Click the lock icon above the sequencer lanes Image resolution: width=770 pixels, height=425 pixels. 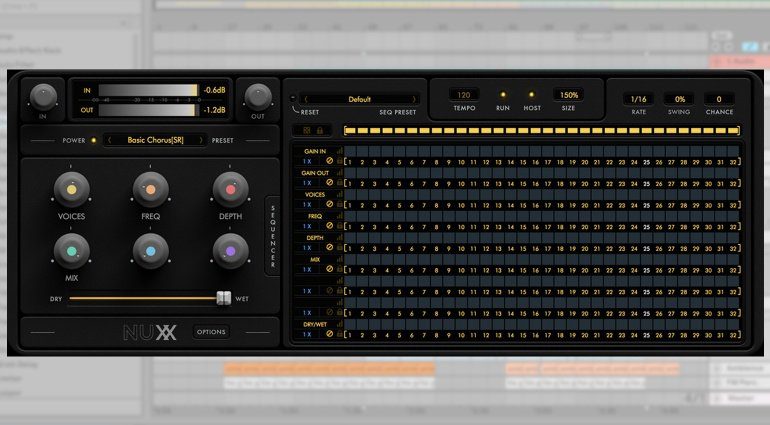[321, 130]
